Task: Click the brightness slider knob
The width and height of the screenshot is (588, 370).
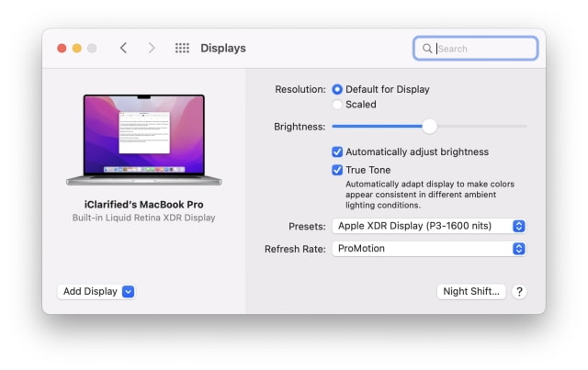Action: (430, 127)
